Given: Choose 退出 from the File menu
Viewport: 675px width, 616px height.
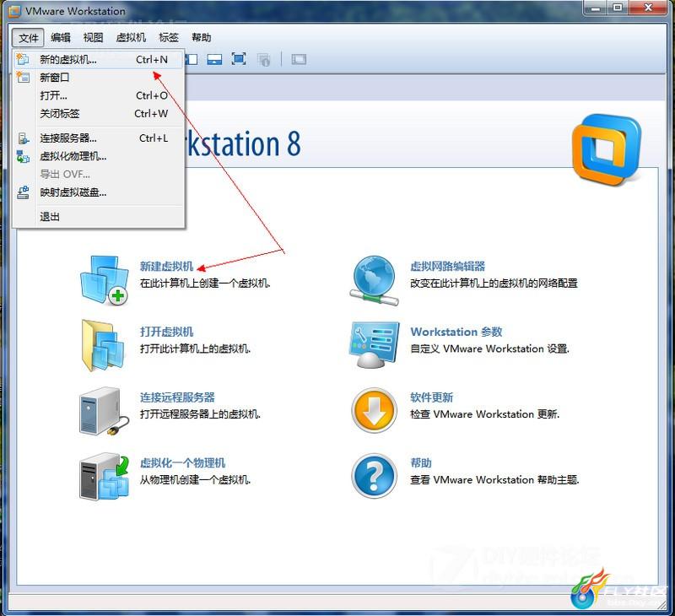Looking at the screenshot, I should click(x=99, y=217).
